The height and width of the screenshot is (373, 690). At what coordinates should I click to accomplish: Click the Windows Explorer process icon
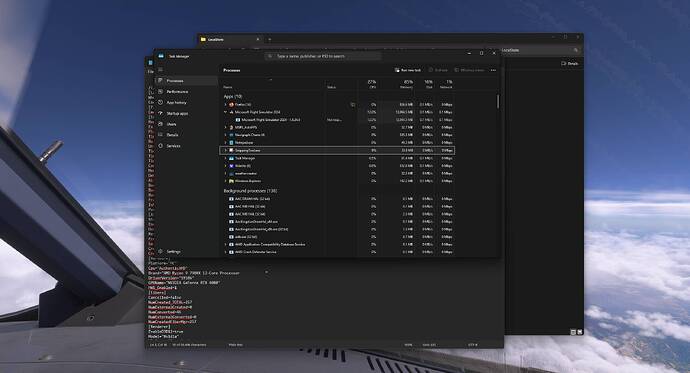click(231, 181)
